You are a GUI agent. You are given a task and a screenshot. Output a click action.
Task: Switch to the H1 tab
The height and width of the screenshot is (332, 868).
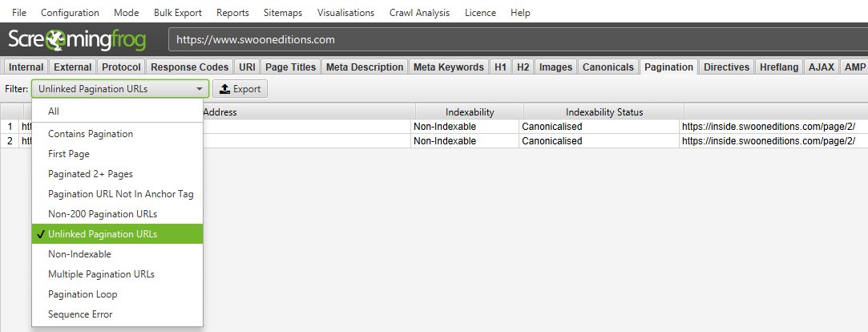click(x=500, y=67)
